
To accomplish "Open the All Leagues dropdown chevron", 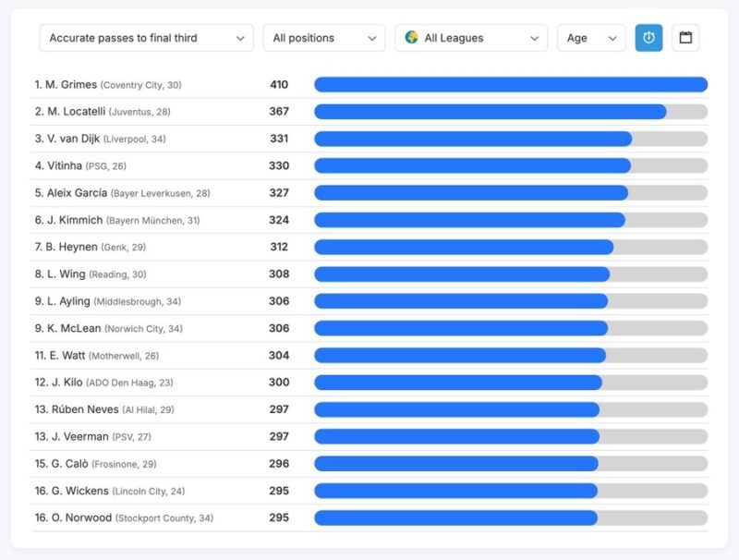I will click(x=535, y=38).
